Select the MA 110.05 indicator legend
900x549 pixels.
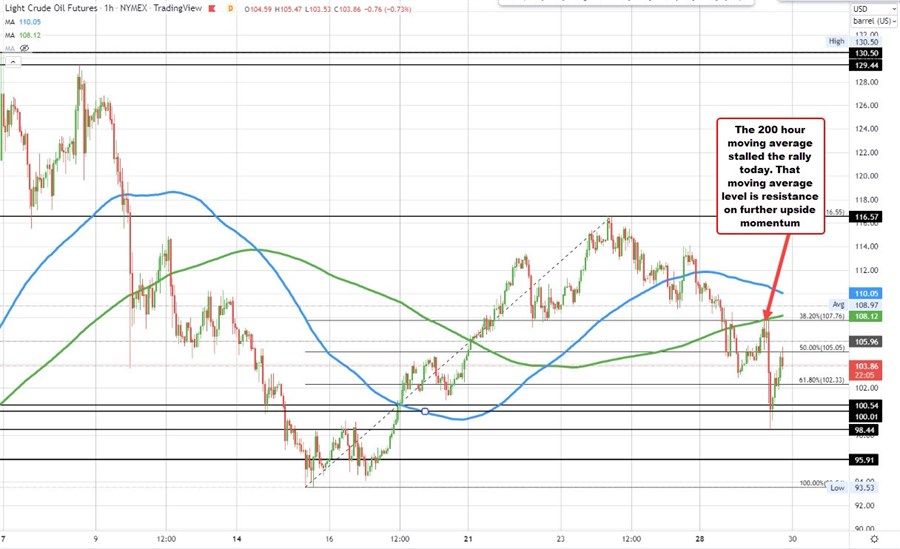click(x=23, y=22)
